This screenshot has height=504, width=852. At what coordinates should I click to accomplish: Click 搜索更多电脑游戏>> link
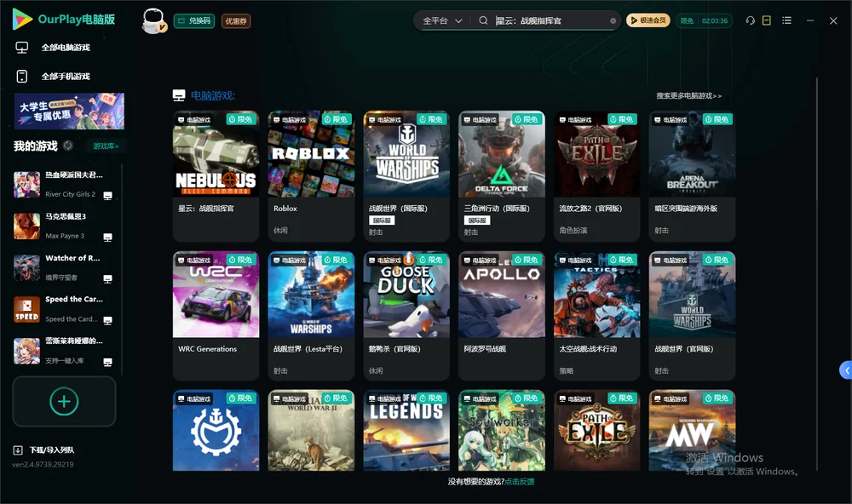(688, 95)
